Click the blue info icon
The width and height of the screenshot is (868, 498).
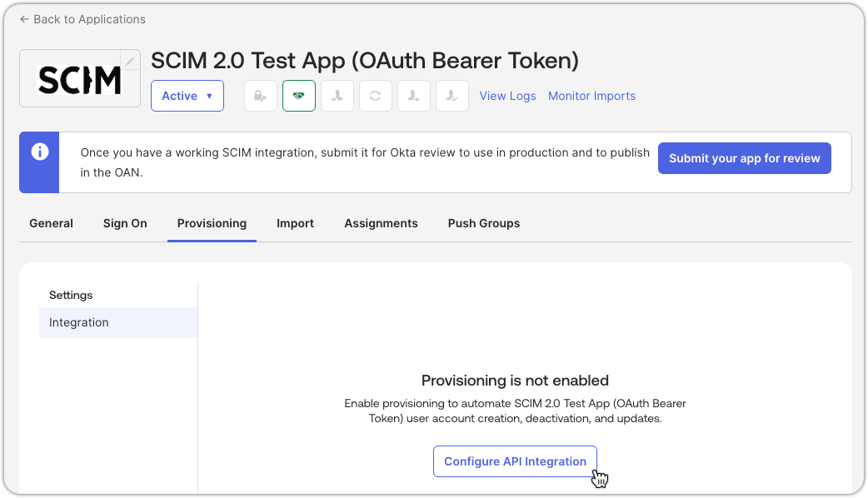[x=39, y=152]
